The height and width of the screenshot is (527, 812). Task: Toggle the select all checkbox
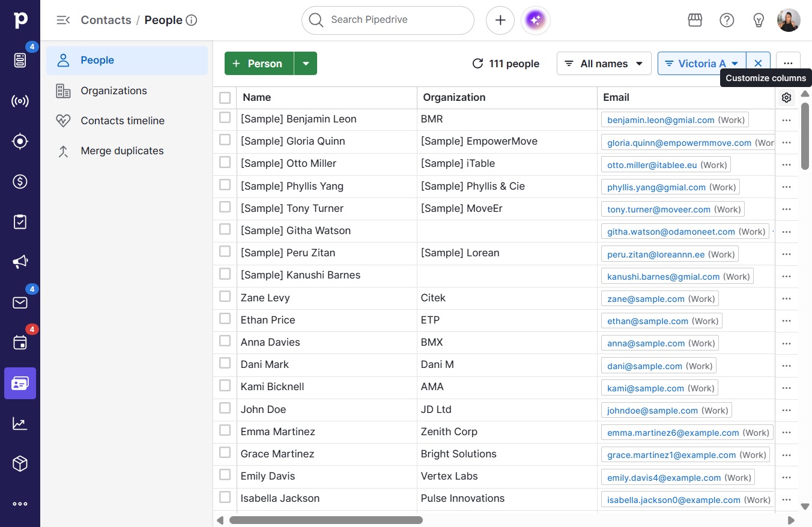click(225, 97)
